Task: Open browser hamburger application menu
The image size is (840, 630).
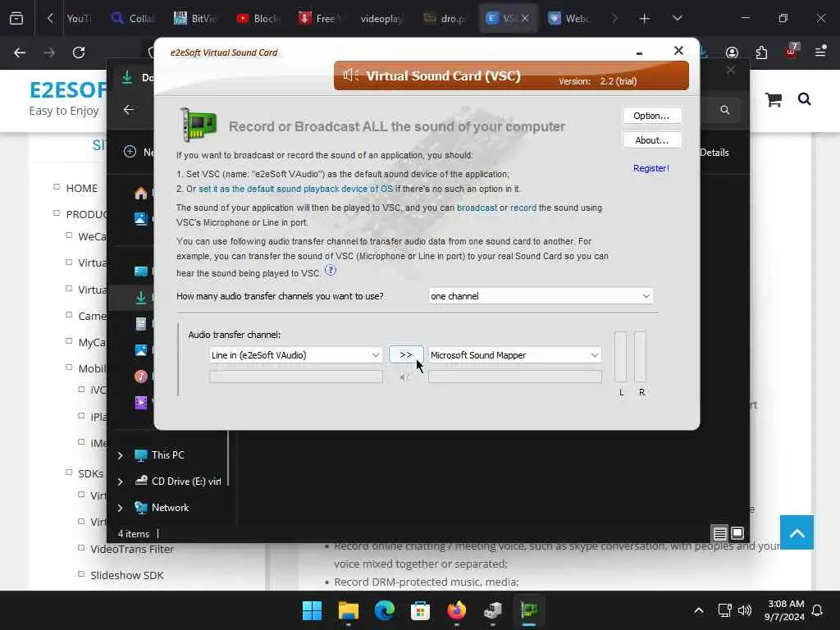Action: [820, 52]
